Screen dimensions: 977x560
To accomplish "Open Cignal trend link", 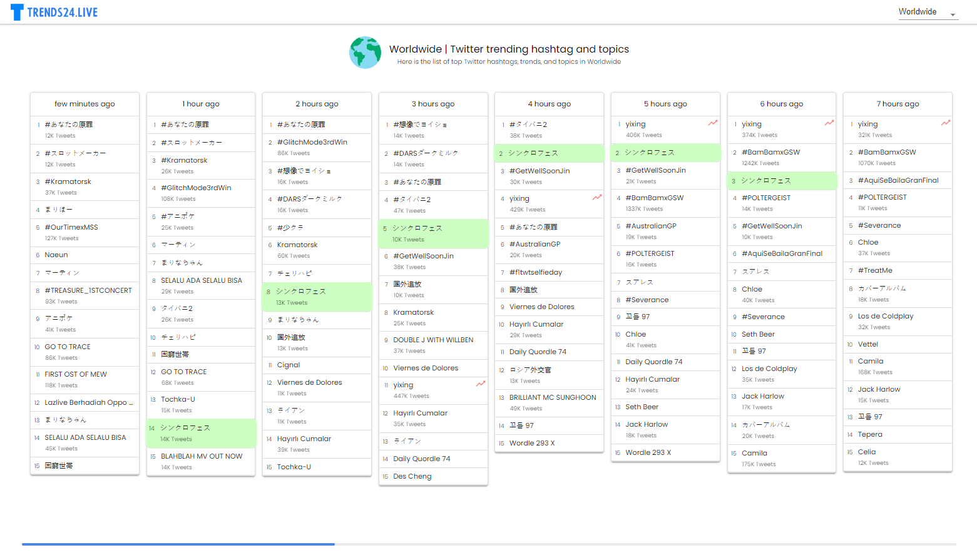I will click(x=289, y=365).
